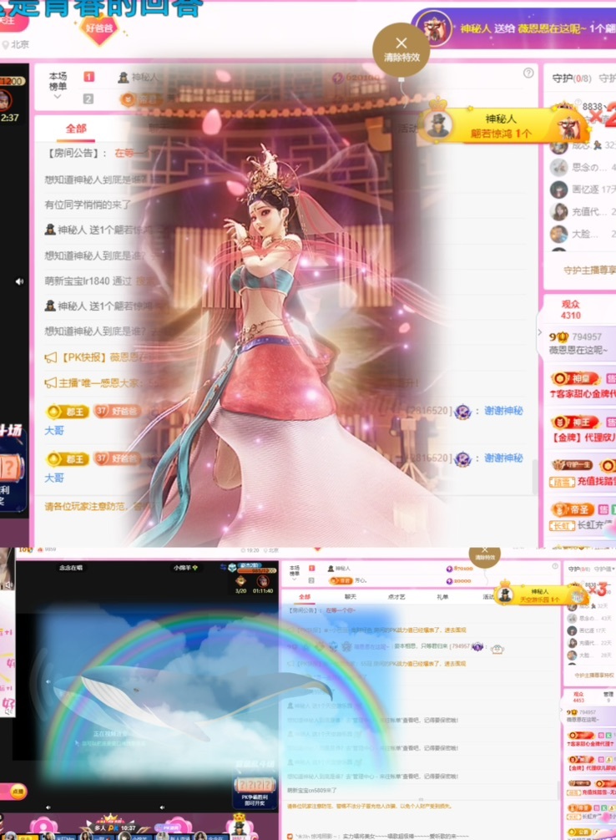Open help question-mark icon, lower window

[x=555, y=566]
